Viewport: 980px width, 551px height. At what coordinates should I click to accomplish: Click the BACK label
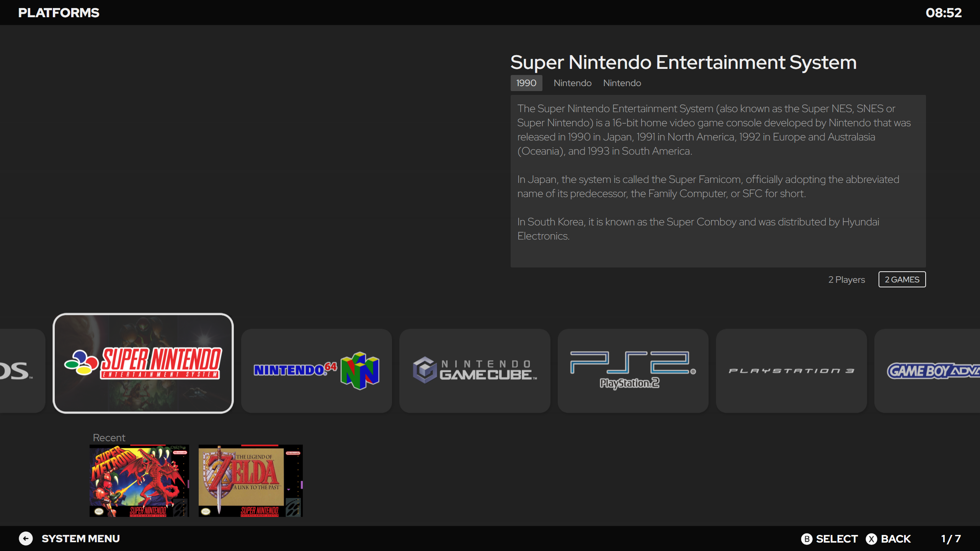click(x=896, y=539)
